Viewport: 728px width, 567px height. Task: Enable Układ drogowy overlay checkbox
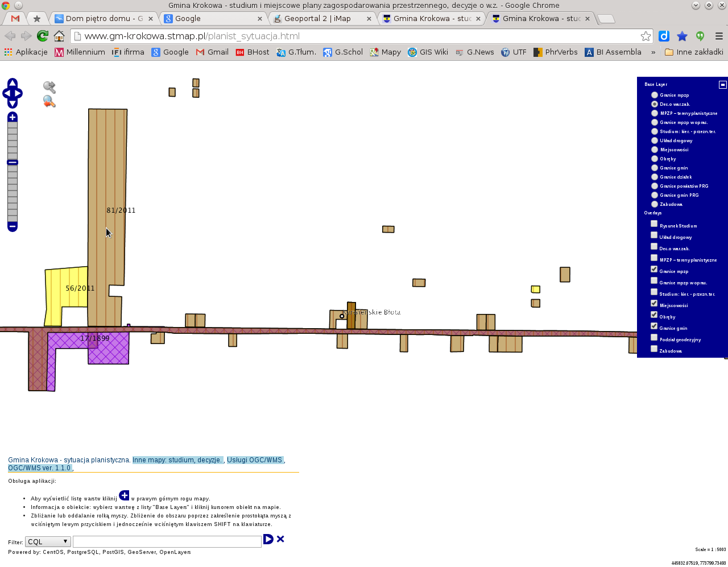(654, 235)
